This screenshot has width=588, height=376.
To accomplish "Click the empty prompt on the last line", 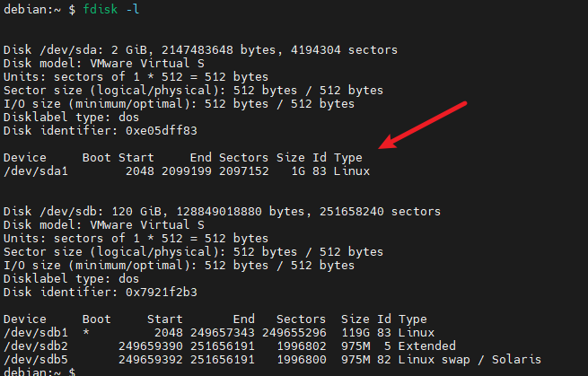I will 81,372.
